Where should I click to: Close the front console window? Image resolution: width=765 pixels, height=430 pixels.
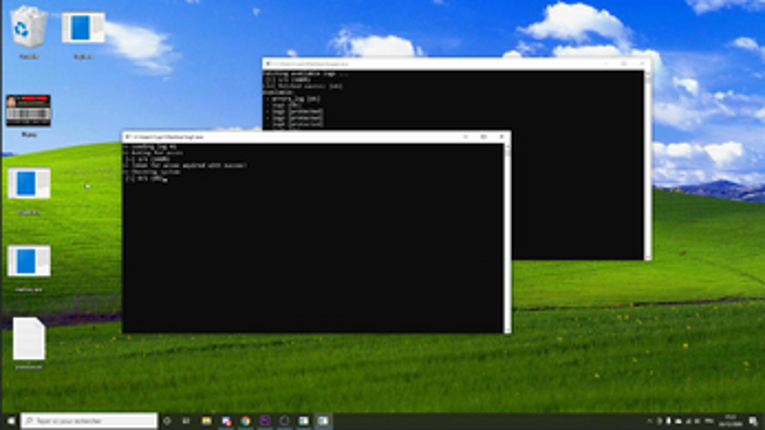point(502,137)
